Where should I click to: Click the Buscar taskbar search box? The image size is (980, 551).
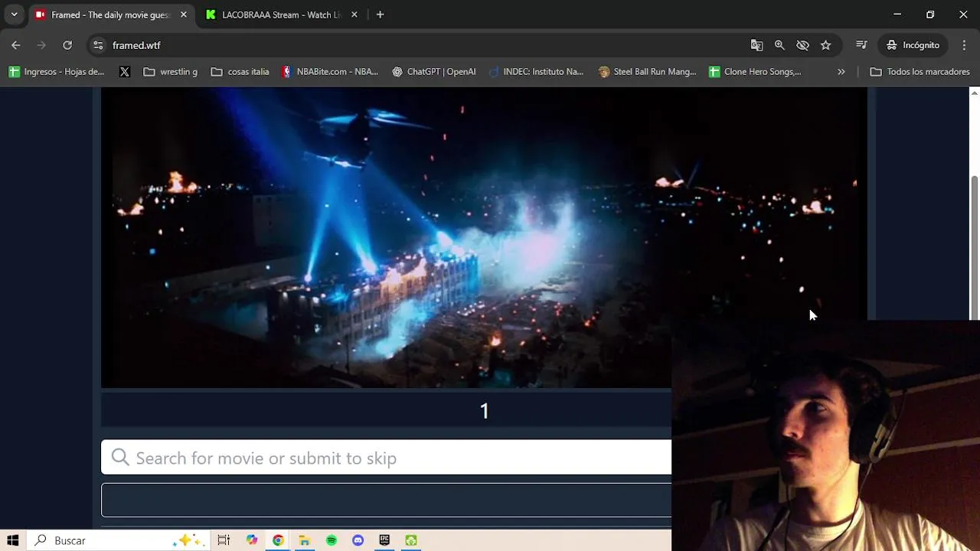coord(119,540)
